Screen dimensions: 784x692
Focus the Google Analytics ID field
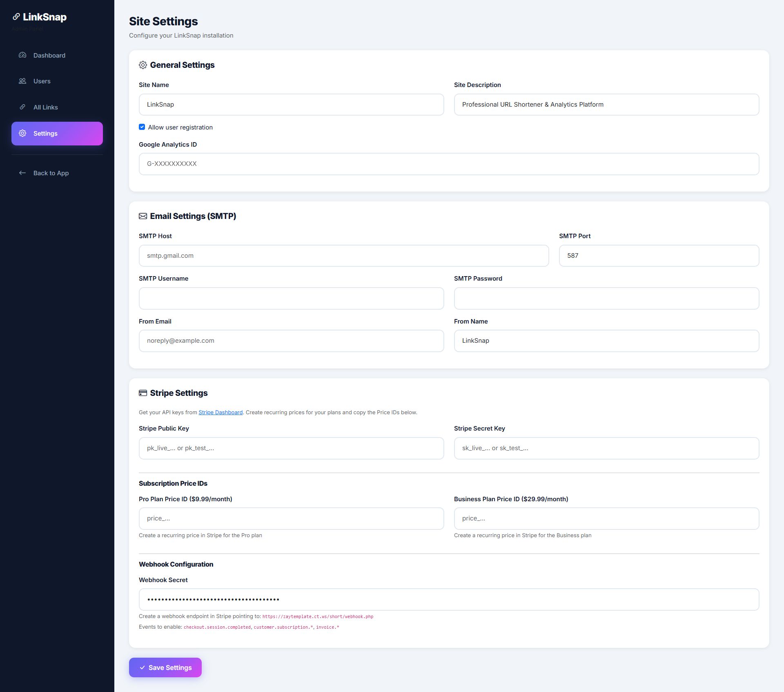coord(449,164)
